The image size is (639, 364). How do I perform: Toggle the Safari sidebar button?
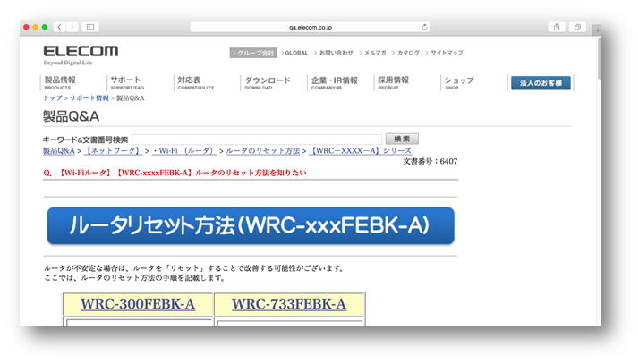coord(90,27)
